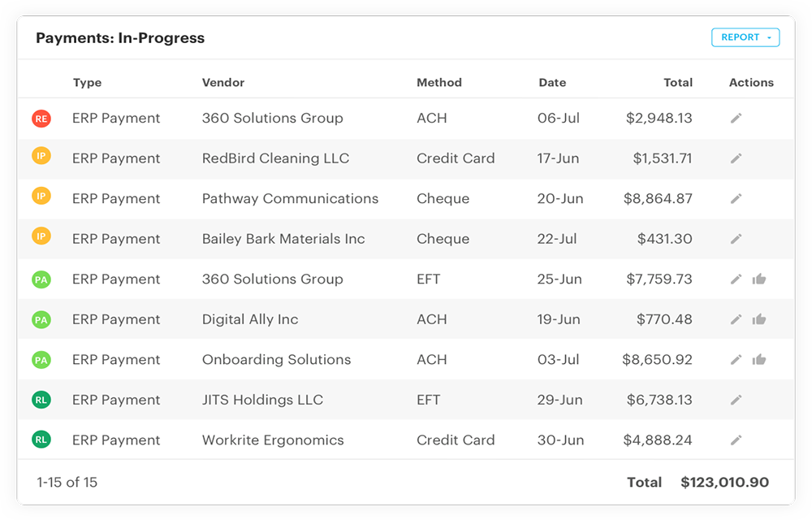
Task: Click the Method column header
Action: coord(439,83)
